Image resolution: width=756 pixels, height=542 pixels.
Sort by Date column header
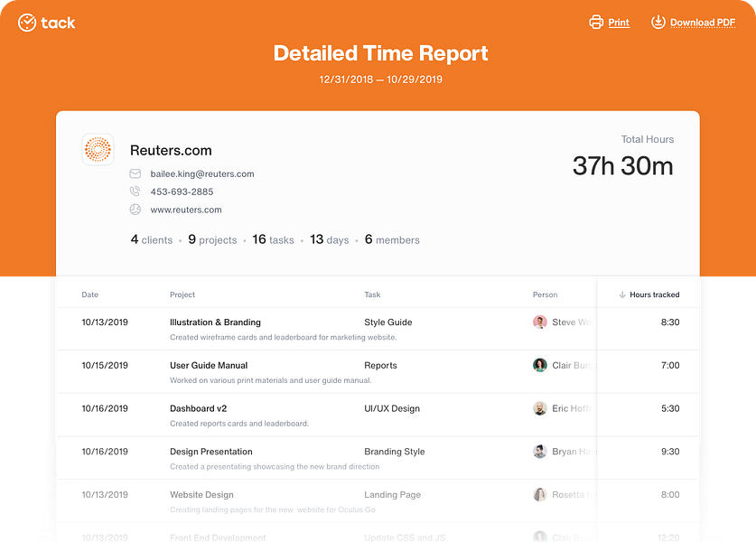tap(90, 294)
